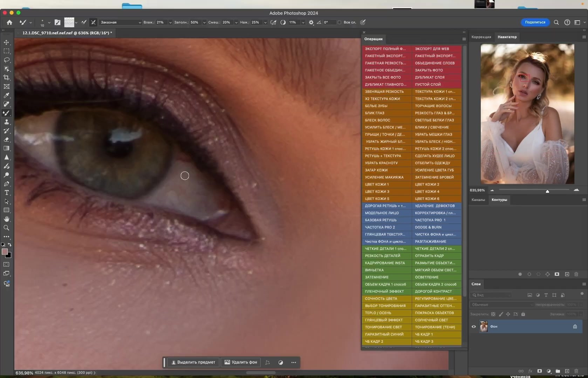Select the Eraser tool
This screenshot has height=378, width=588.
point(6,140)
